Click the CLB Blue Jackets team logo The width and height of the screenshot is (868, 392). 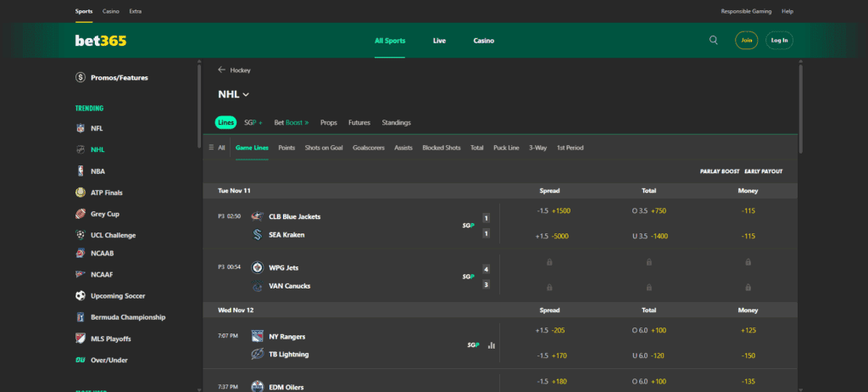coord(258,216)
